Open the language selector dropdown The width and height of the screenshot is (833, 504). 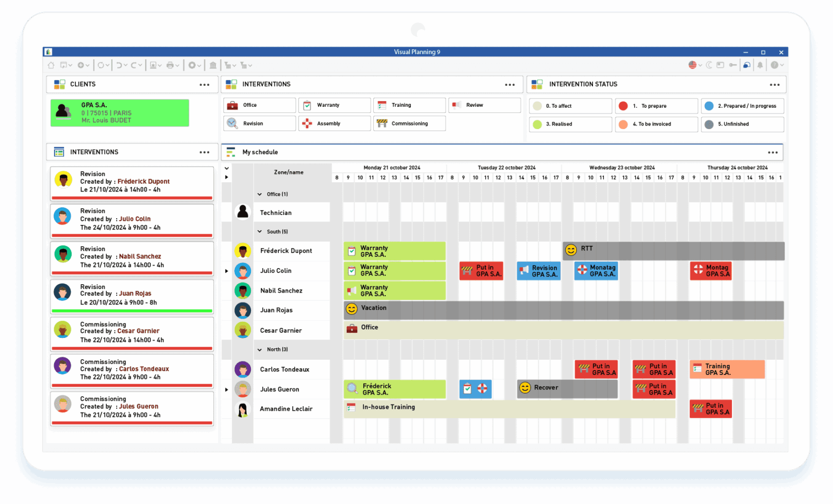pos(695,65)
